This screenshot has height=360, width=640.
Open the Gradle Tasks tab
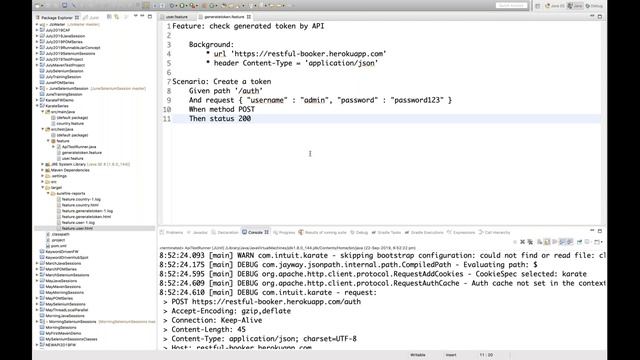click(386, 232)
